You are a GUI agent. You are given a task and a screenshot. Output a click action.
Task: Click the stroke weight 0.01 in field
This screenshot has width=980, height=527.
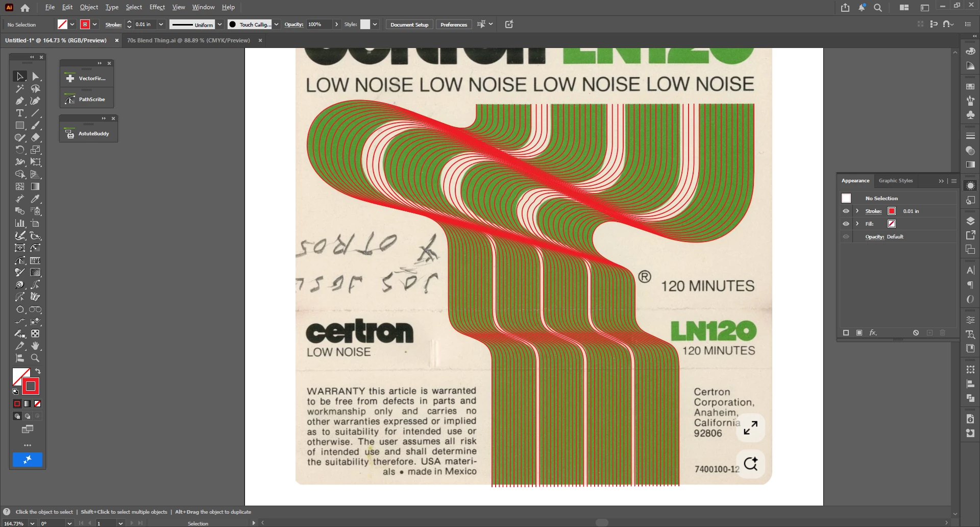[x=145, y=25]
